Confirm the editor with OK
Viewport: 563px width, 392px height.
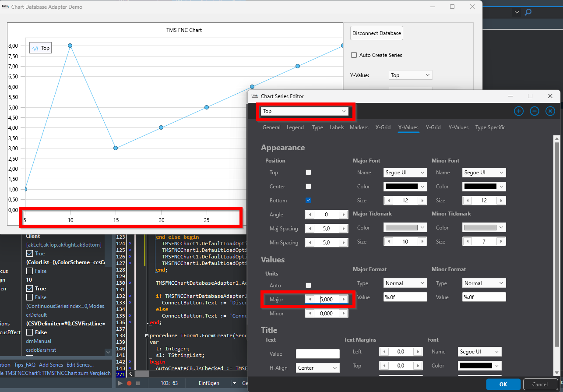503,385
